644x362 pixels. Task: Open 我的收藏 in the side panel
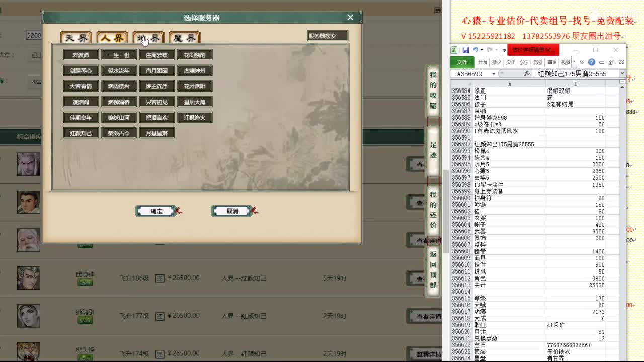click(x=433, y=90)
